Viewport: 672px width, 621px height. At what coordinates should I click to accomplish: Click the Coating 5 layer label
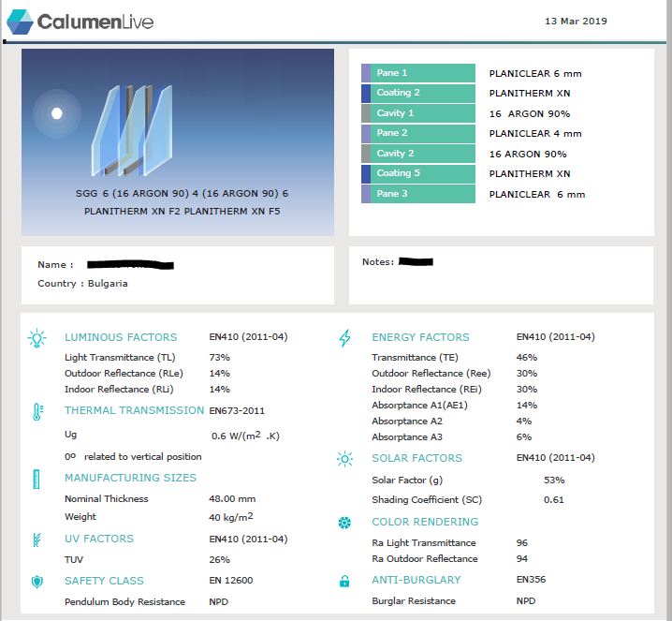[424, 173]
